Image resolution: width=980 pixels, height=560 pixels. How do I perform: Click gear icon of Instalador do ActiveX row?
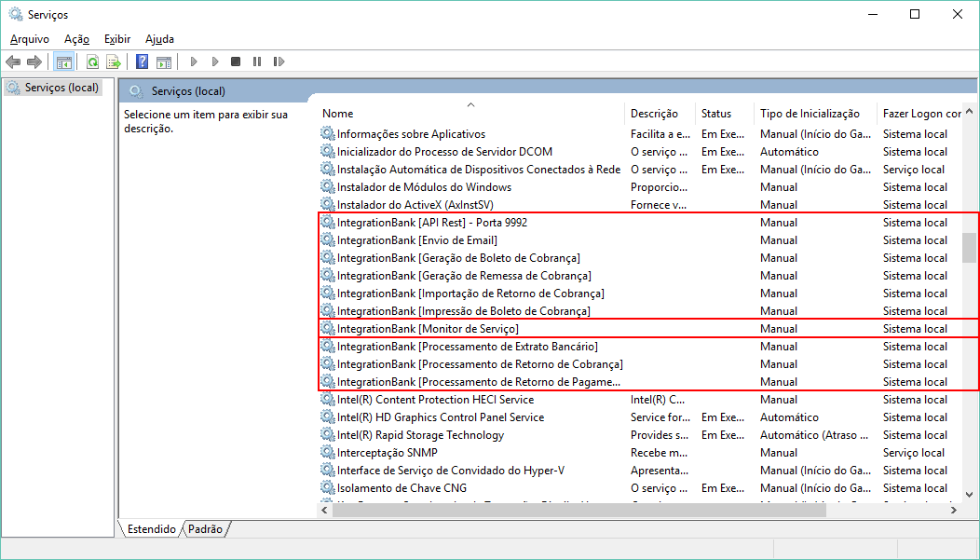point(328,204)
